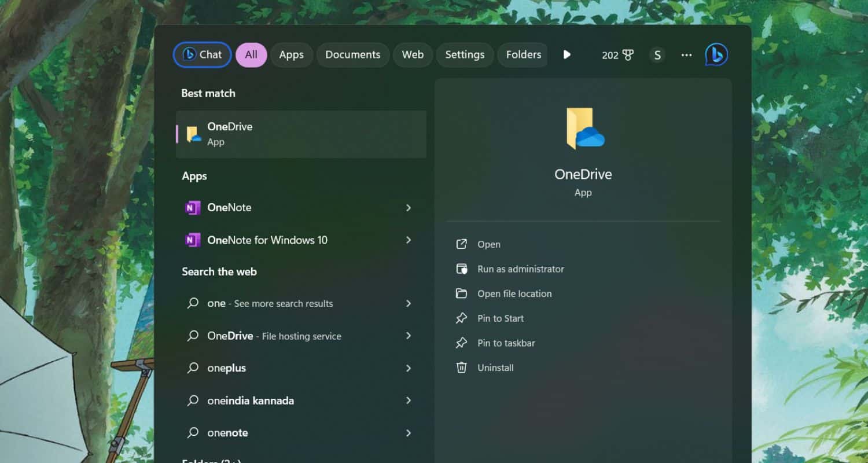This screenshot has width=868, height=463.
Task: Click the Open action's launch icon
Action: tap(461, 244)
